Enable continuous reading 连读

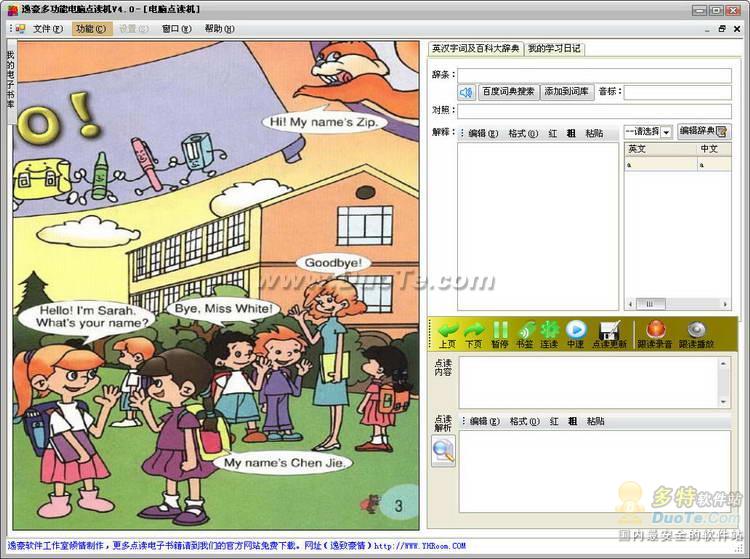point(549,334)
